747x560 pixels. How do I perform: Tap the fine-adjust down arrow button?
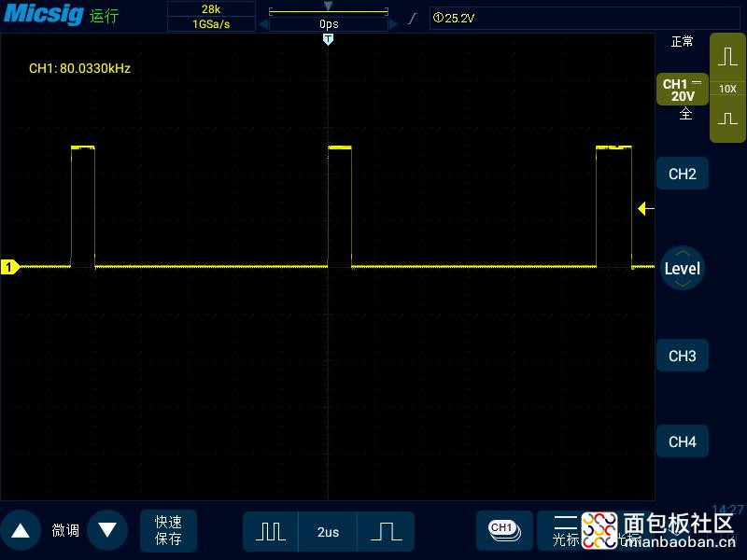(107, 531)
